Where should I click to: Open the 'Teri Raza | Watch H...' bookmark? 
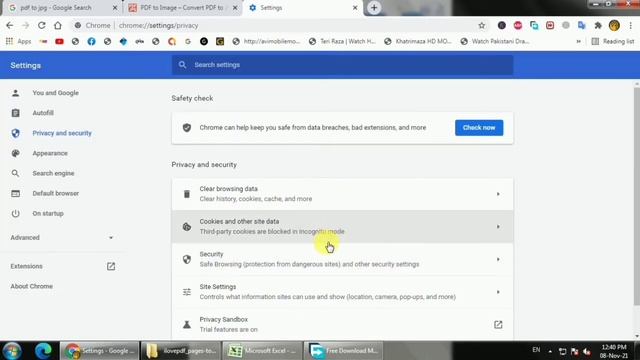[x=342, y=41]
